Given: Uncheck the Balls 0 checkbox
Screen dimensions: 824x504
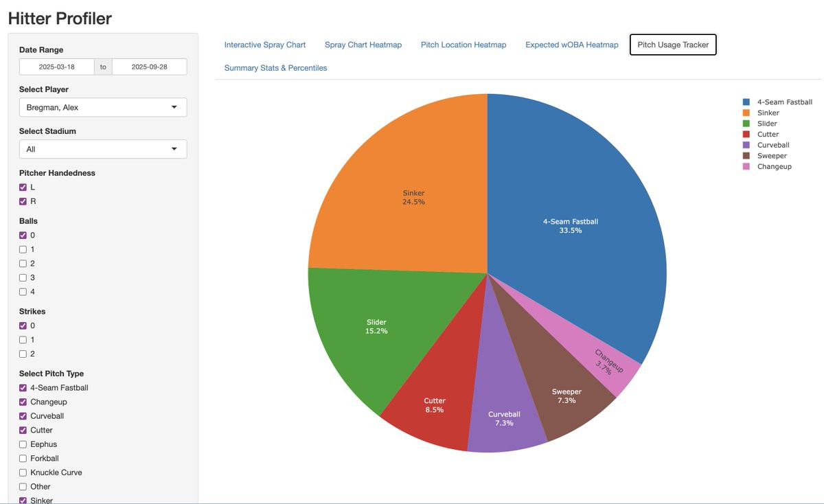Looking at the screenshot, I should [23, 236].
